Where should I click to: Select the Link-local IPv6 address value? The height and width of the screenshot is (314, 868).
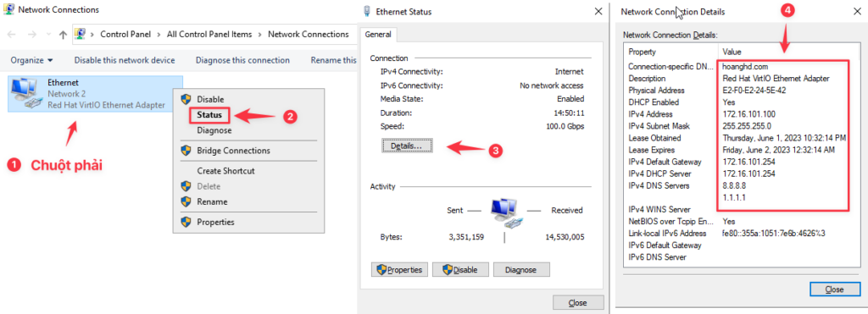[x=774, y=234]
